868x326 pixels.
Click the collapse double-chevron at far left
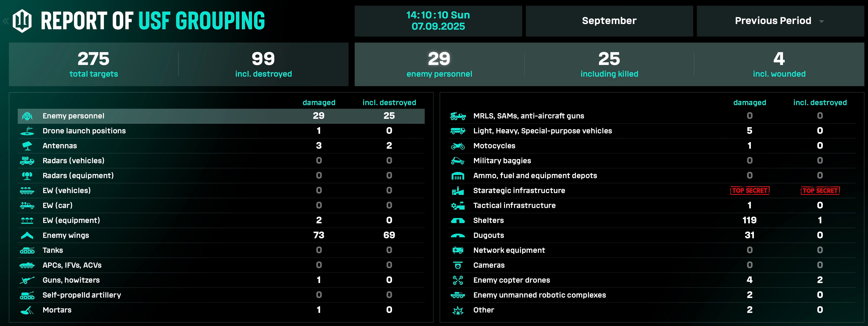5,21
